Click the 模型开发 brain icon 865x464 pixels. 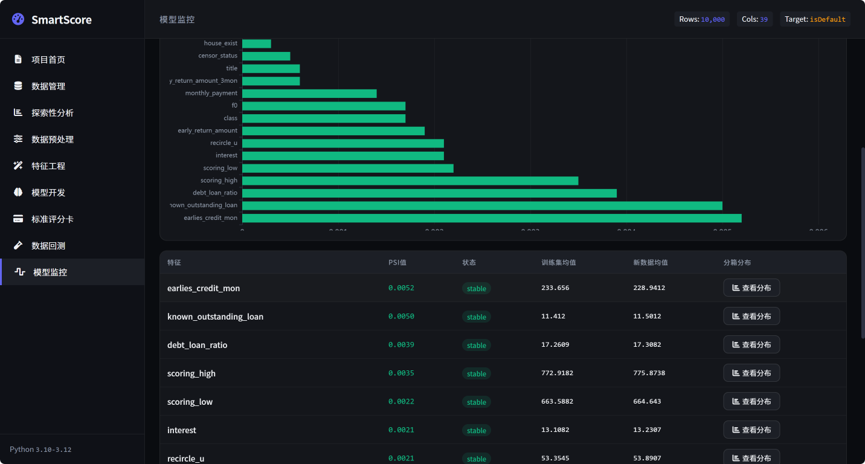click(x=18, y=192)
